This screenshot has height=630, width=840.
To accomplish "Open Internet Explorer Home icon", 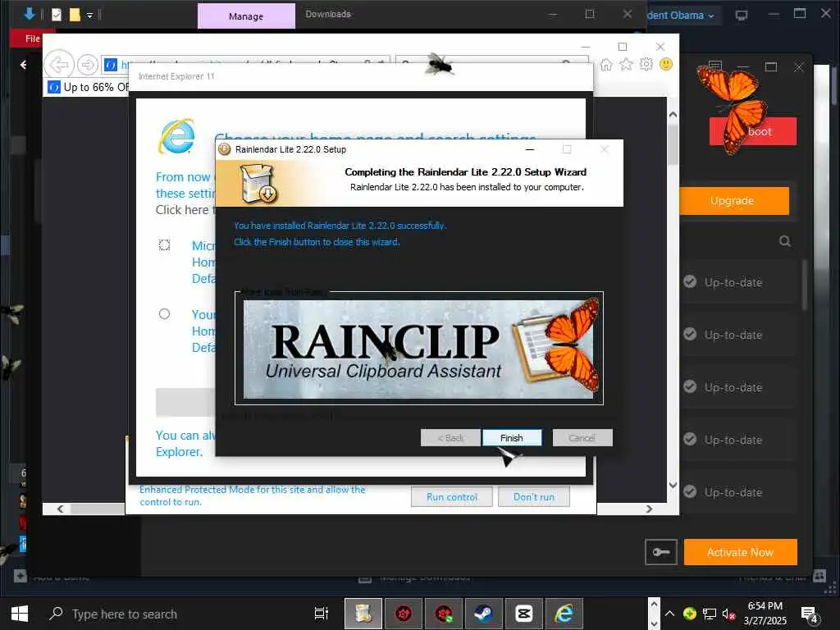I will pos(606,65).
